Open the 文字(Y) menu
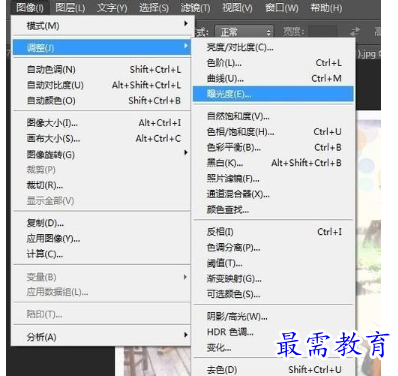Screen dimensions: 398x376 point(112,7)
